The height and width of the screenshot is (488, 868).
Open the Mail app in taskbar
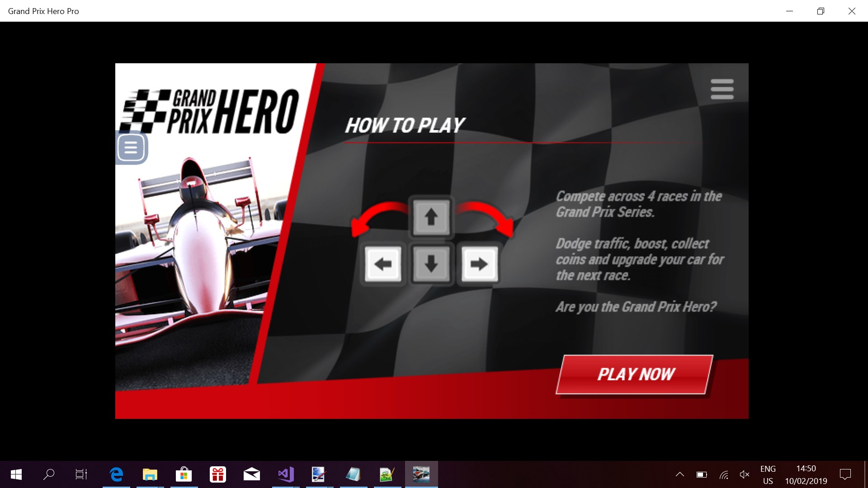click(251, 474)
